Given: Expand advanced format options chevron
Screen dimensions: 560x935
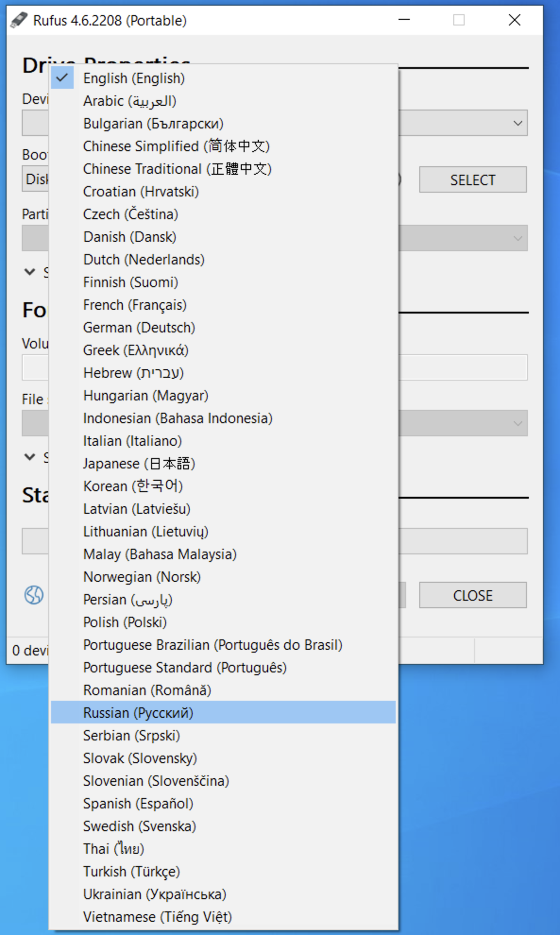Looking at the screenshot, I should 30,457.
